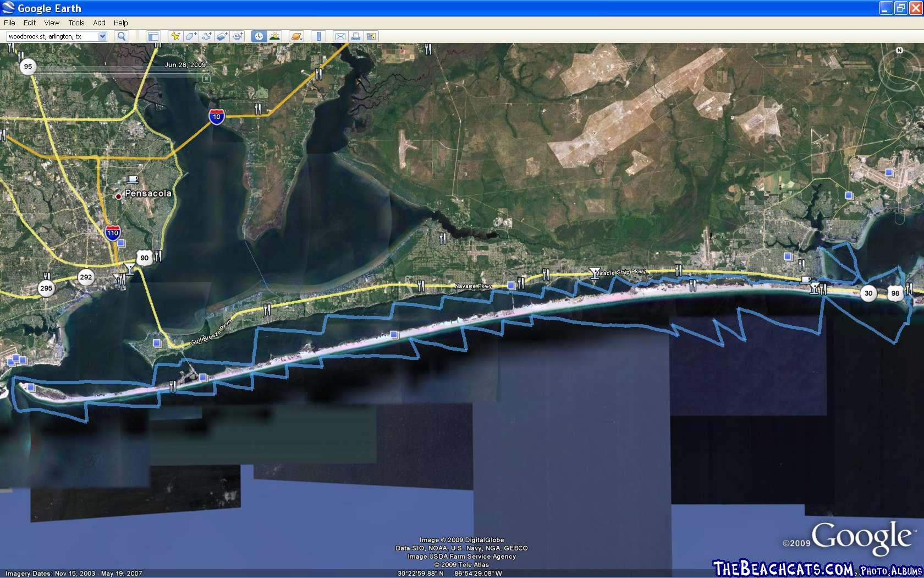Select the Add Image Overlay tool
924x578 pixels.
pos(222,36)
